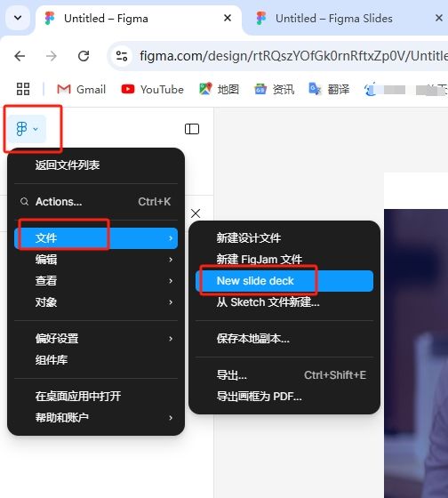Open the 翻译 translate bookmark

pyautogui.click(x=329, y=89)
